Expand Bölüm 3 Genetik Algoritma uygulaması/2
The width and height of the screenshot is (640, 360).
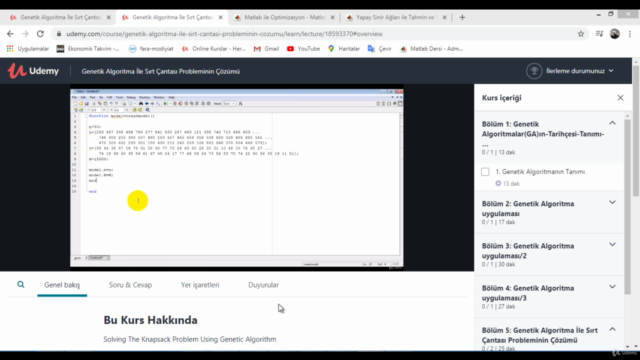click(x=612, y=245)
